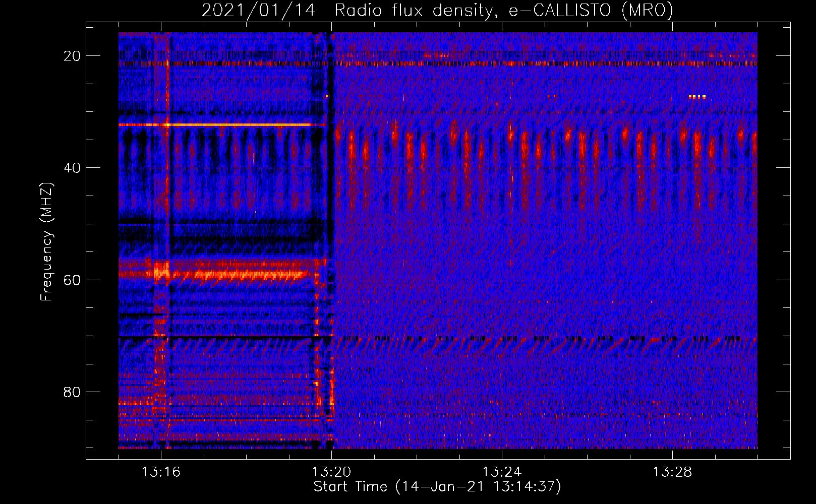Viewport: 816px width, 504px height.
Task: Click the plot title "2021/01/14 Radio flux density, e-CALLISTO (MRO)"
Action: (x=437, y=10)
